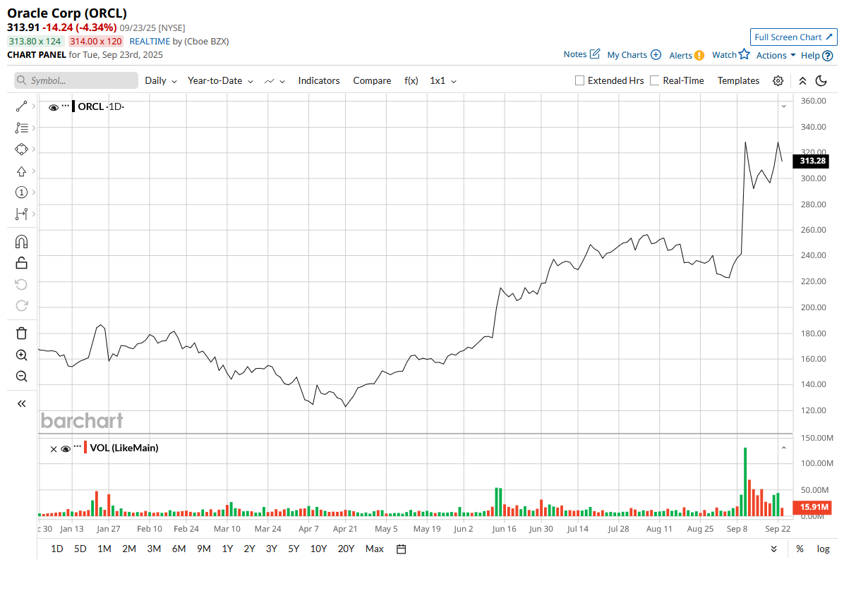Image resolution: width=868 pixels, height=593 pixels.
Task: Click in the Symbol search field
Action: click(x=76, y=80)
